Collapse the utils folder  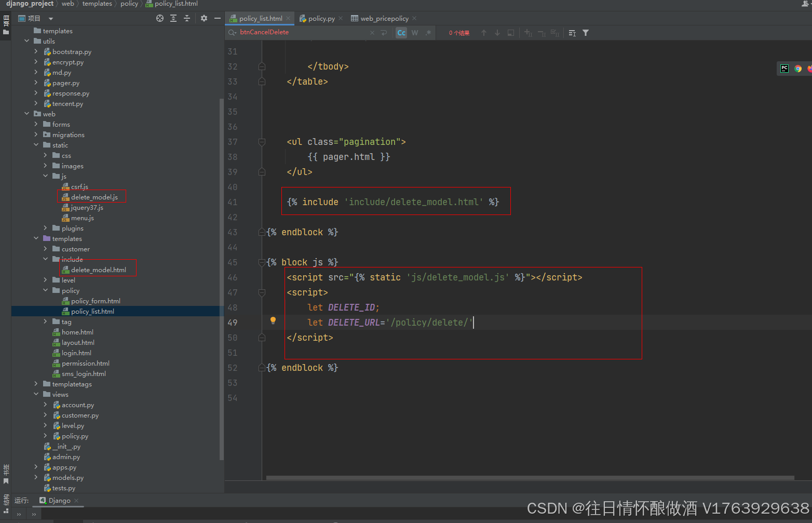(26, 41)
